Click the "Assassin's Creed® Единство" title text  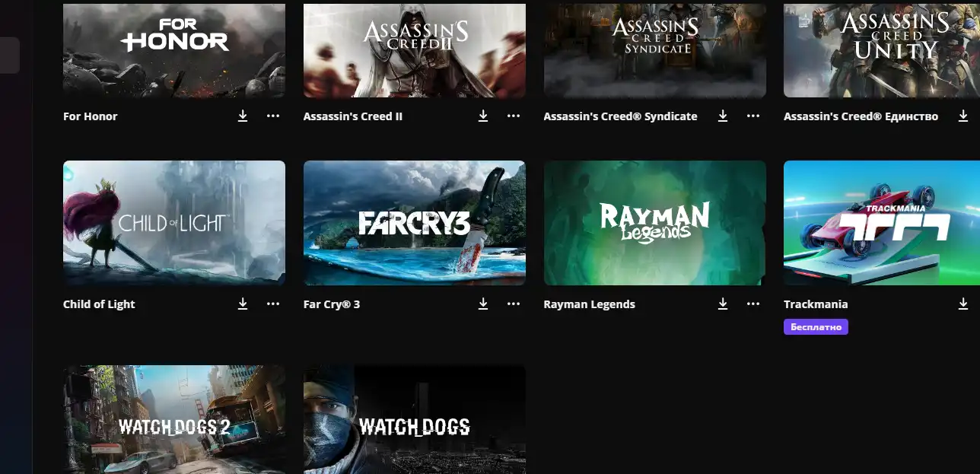pos(861,116)
